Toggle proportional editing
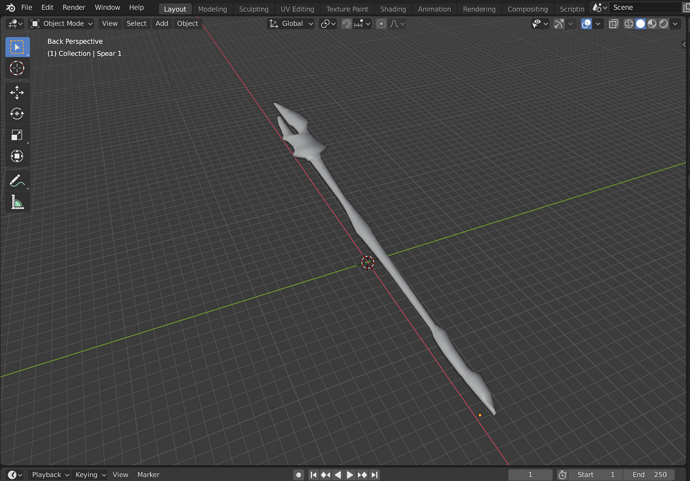 [381, 24]
